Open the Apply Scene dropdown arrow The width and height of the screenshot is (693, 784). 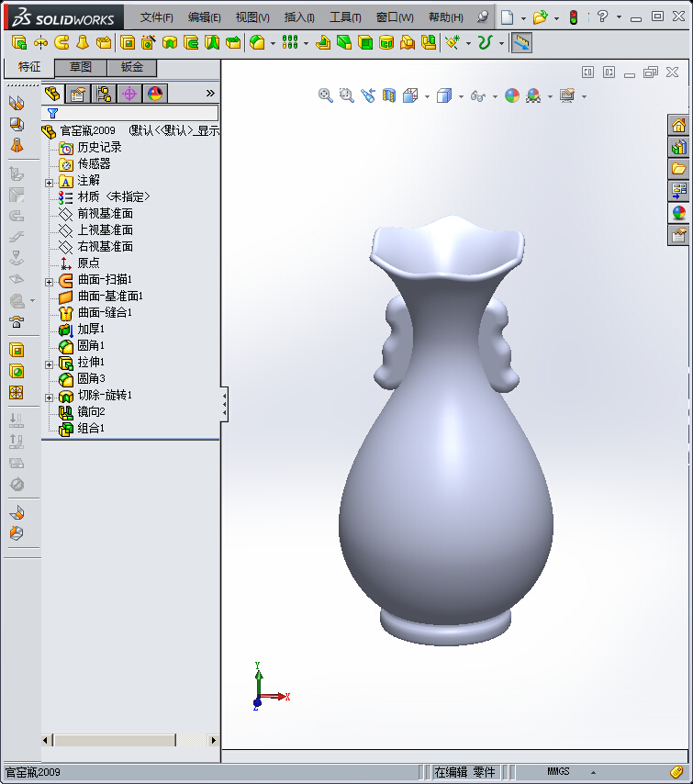(x=550, y=96)
